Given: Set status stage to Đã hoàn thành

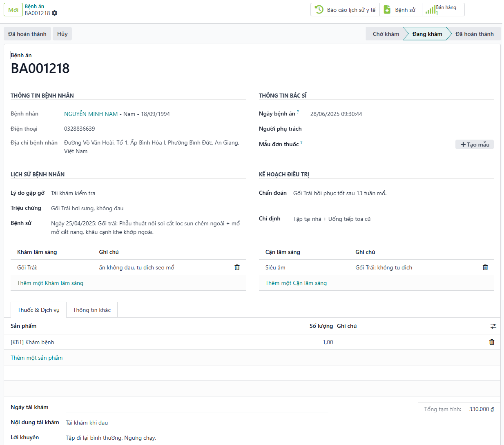Looking at the screenshot, I should click(x=475, y=34).
